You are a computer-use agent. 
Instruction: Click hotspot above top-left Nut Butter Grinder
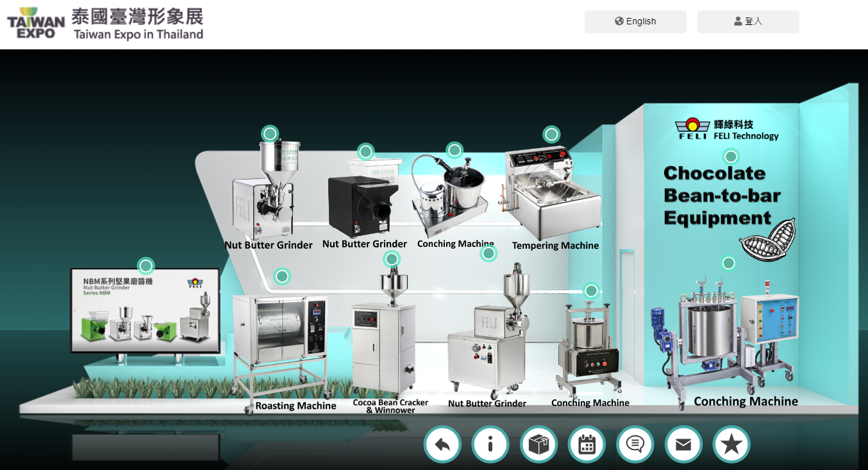pos(270,134)
